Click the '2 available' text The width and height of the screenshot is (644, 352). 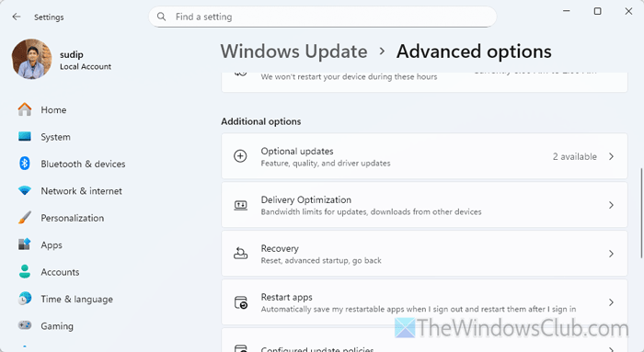pos(575,156)
